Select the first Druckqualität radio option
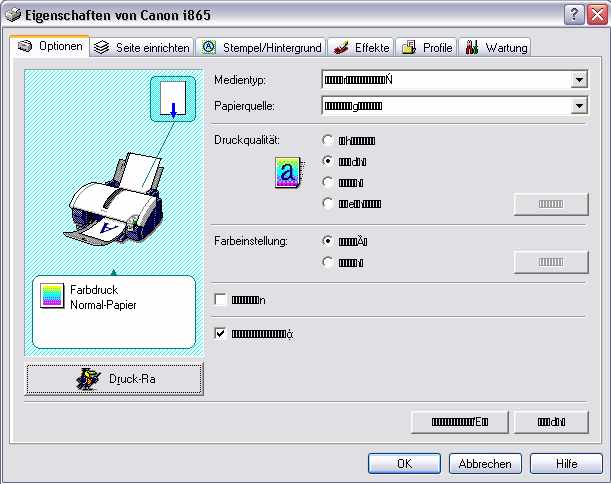Image resolution: width=611 pixels, height=484 pixels. pos(328,140)
